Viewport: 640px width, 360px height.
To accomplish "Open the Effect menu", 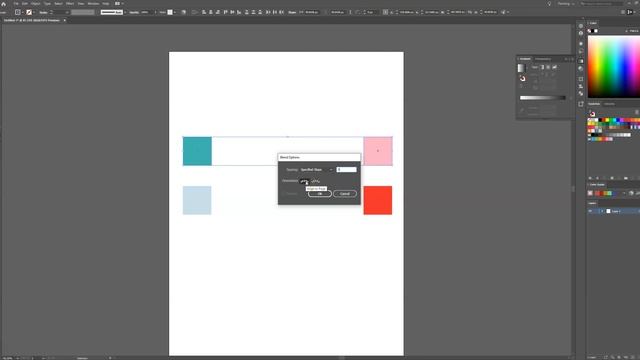I will click(x=70, y=4).
